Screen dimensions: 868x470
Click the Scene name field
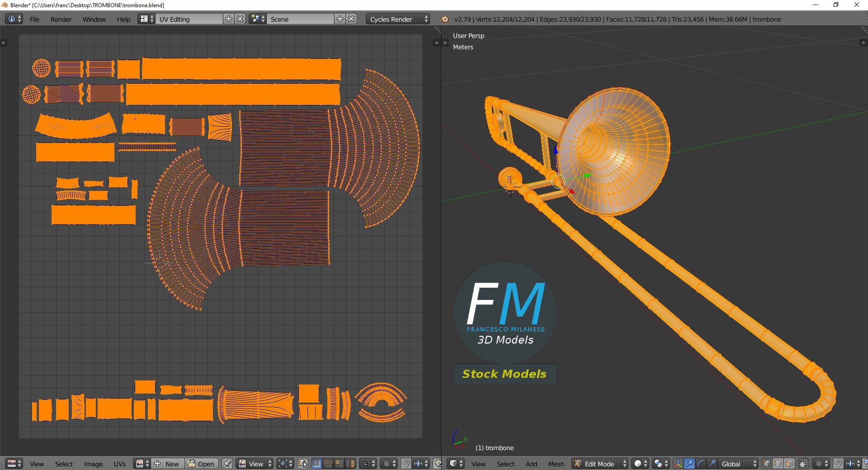(x=300, y=19)
